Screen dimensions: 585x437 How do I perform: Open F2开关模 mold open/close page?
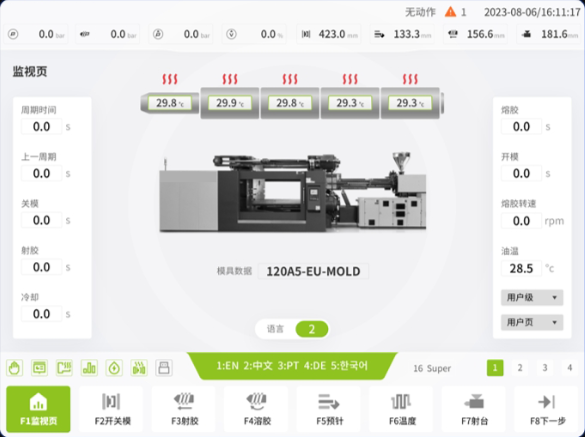(111, 409)
